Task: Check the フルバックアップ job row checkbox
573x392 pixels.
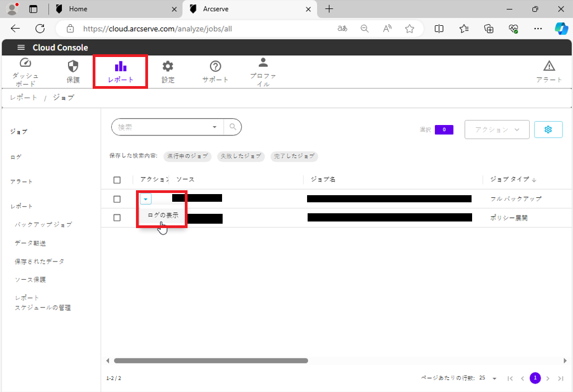Action: tap(117, 199)
